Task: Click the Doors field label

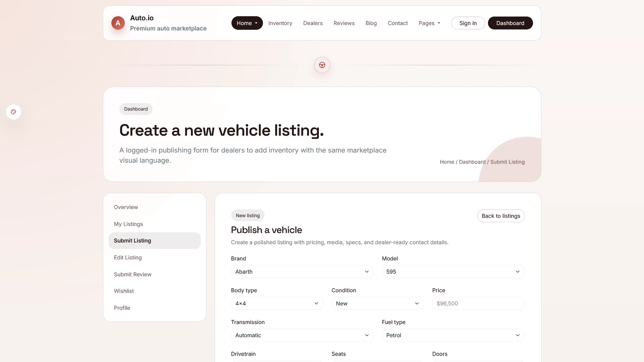Action: [440, 354]
